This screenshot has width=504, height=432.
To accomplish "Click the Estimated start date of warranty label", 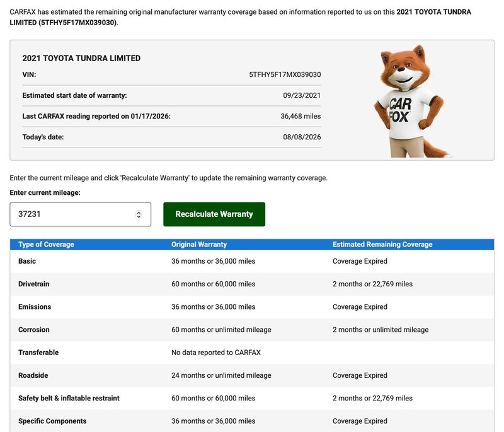I will click(x=74, y=95).
